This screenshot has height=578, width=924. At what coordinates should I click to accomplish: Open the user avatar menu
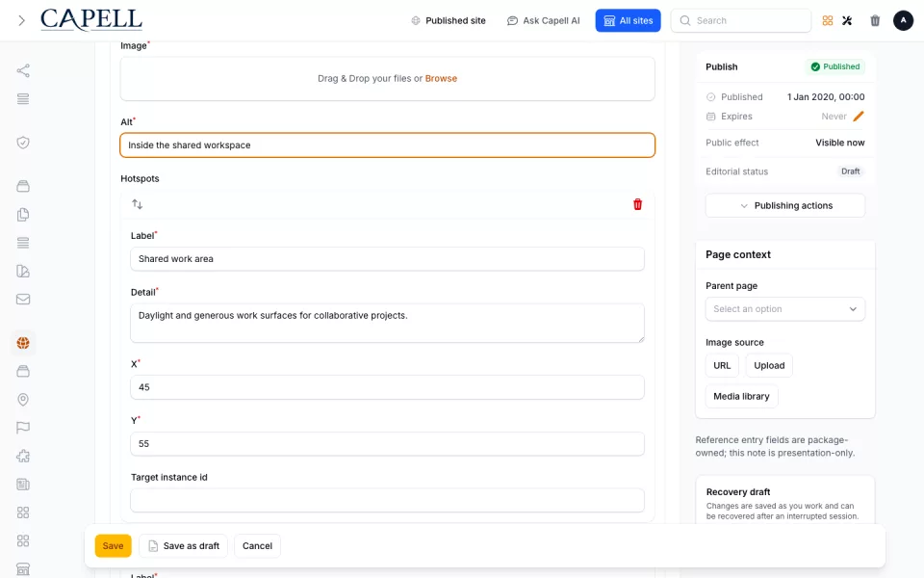(x=903, y=20)
